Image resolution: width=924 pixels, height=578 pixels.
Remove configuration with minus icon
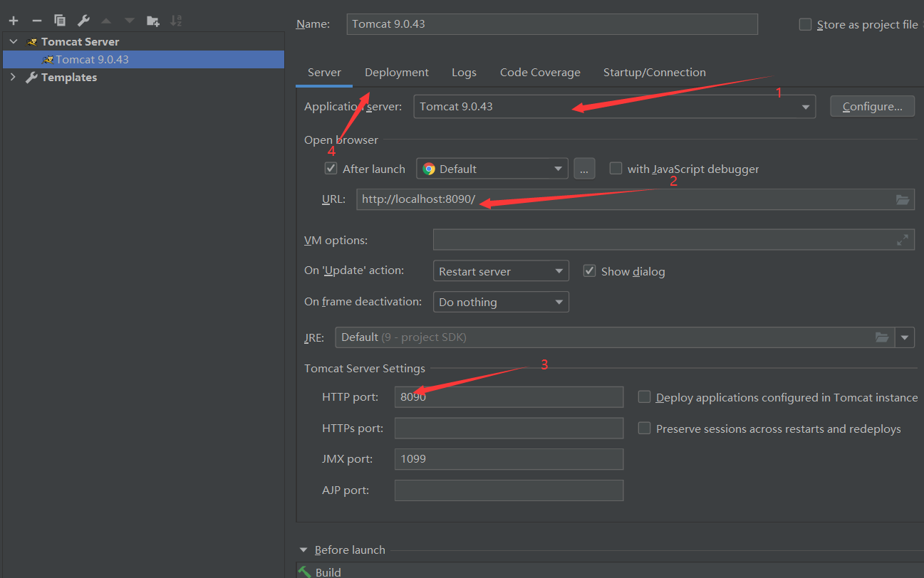(x=37, y=21)
